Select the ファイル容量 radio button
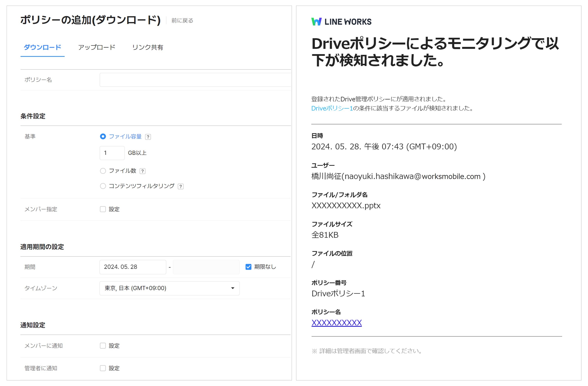 click(x=103, y=136)
